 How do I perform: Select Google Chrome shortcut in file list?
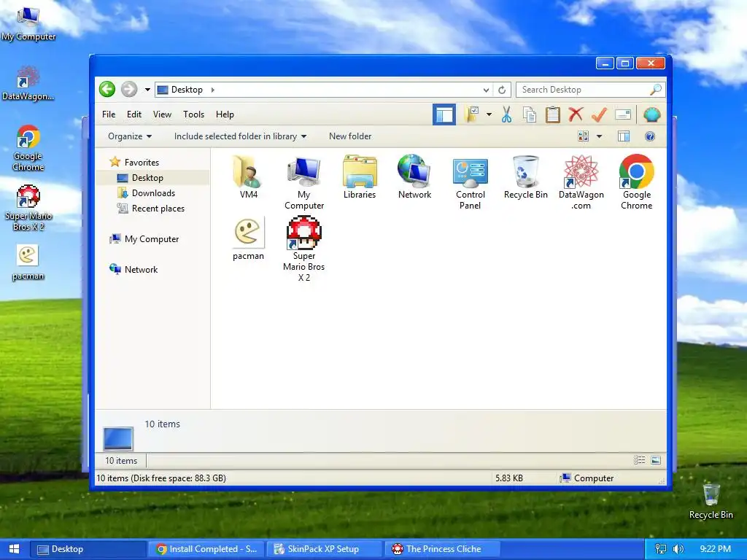636,182
